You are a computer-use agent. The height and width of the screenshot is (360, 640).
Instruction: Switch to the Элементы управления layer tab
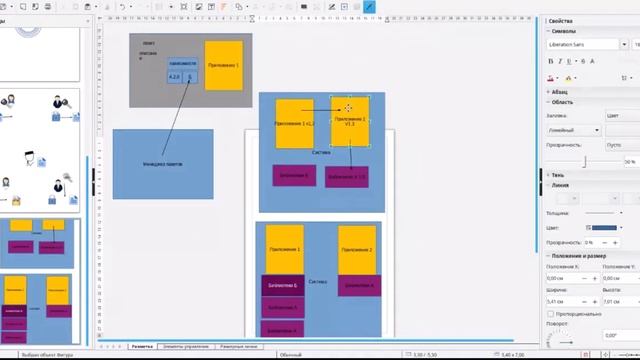(186, 346)
